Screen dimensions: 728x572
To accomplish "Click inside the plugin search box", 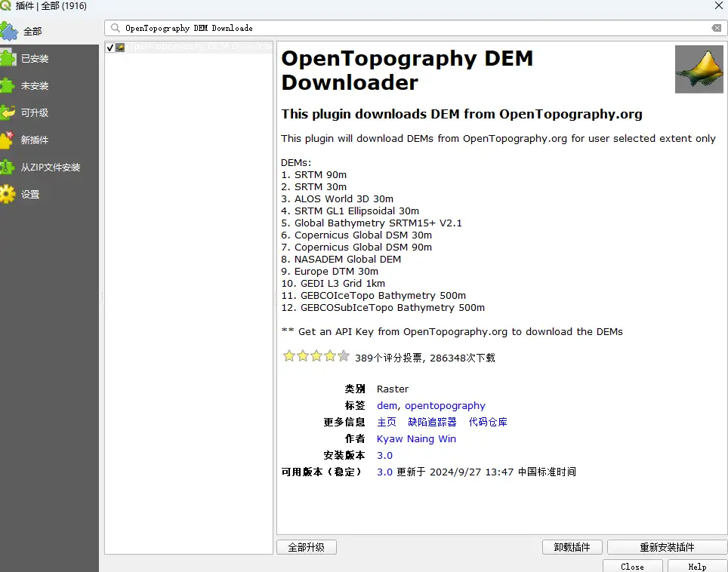I will (408, 28).
